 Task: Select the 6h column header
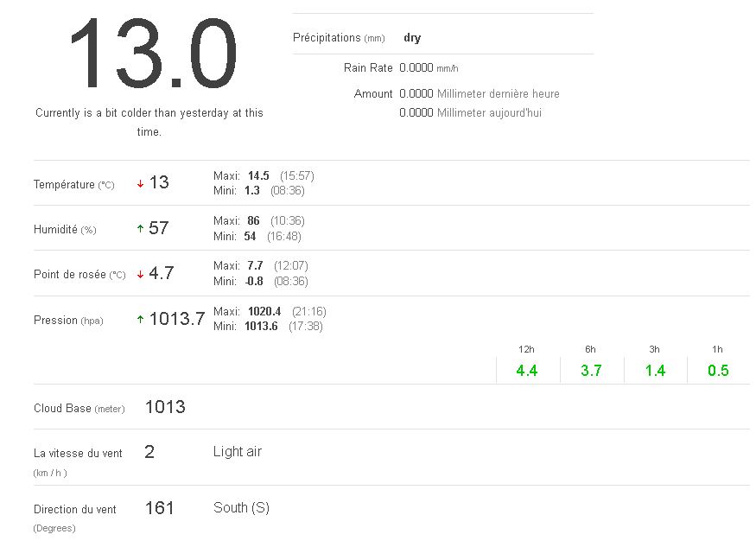(590, 349)
